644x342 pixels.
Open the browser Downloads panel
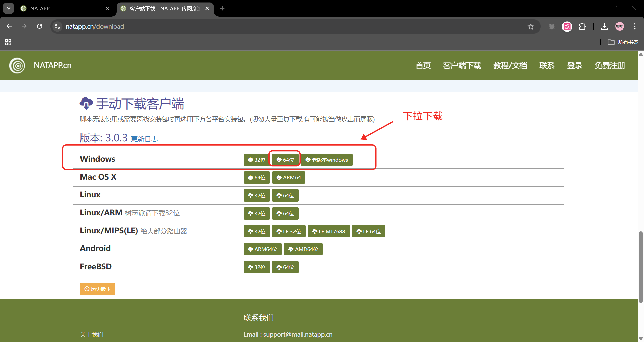(604, 26)
